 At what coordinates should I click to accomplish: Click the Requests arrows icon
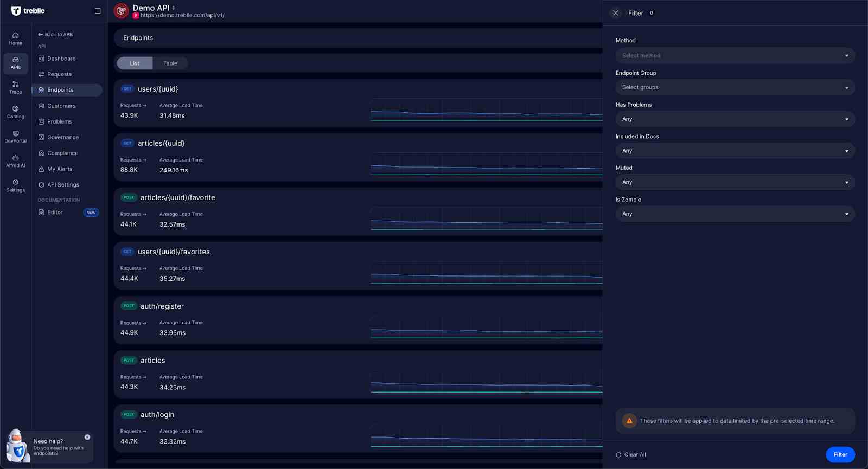point(41,74)
